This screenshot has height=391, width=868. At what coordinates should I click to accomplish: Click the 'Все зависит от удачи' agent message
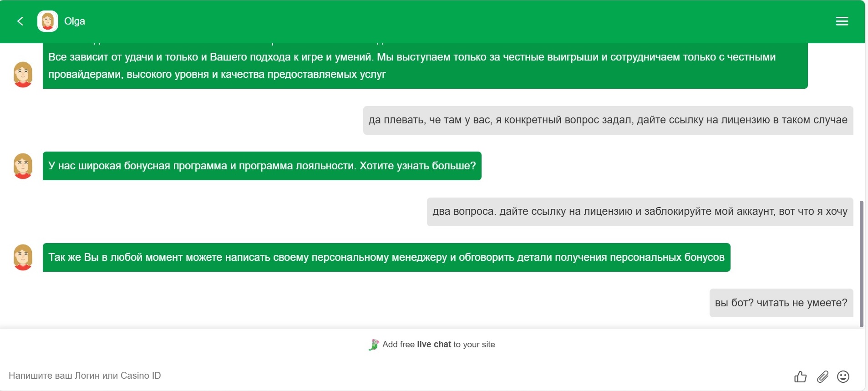click(425, 66)
